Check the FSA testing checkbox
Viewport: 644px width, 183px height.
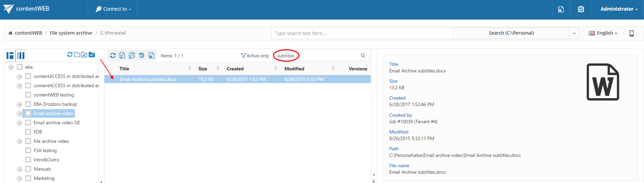tap(28, 150)
